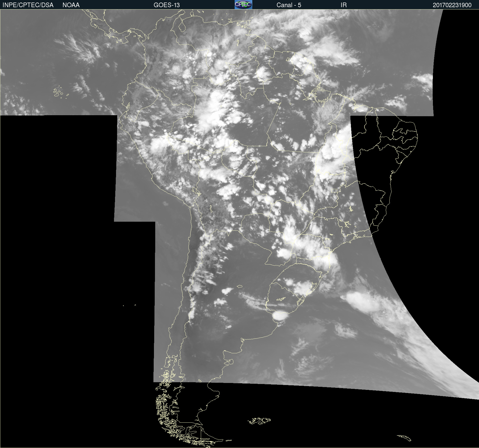Click the Canal - 5 channel label
The width and height of the screenshot is (479, 448).
point(289,5)
